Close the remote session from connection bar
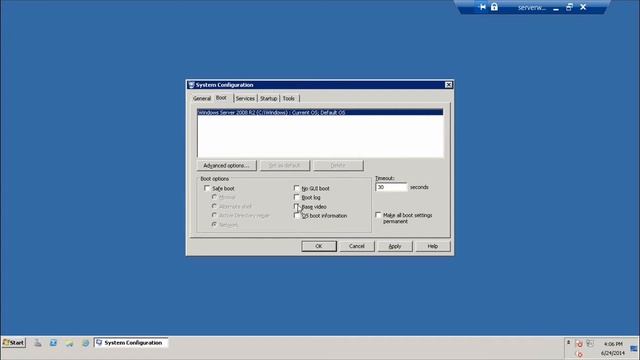640x360 pixels. pyautogui.click(x=583, y=7)
